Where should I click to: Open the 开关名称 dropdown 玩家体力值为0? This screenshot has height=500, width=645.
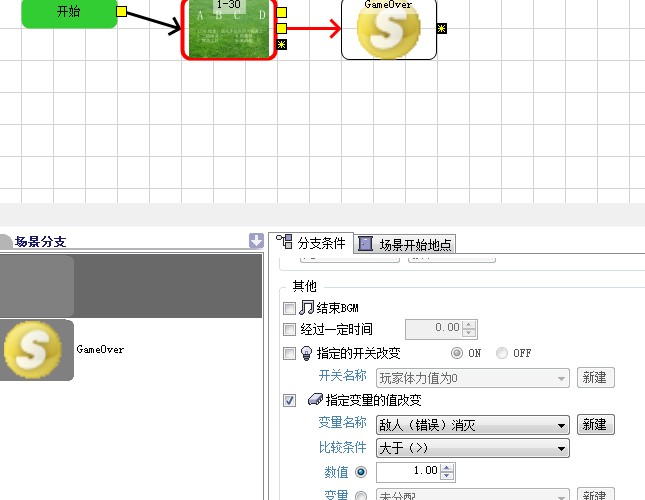pyautogui.click(x=473, y=378)
